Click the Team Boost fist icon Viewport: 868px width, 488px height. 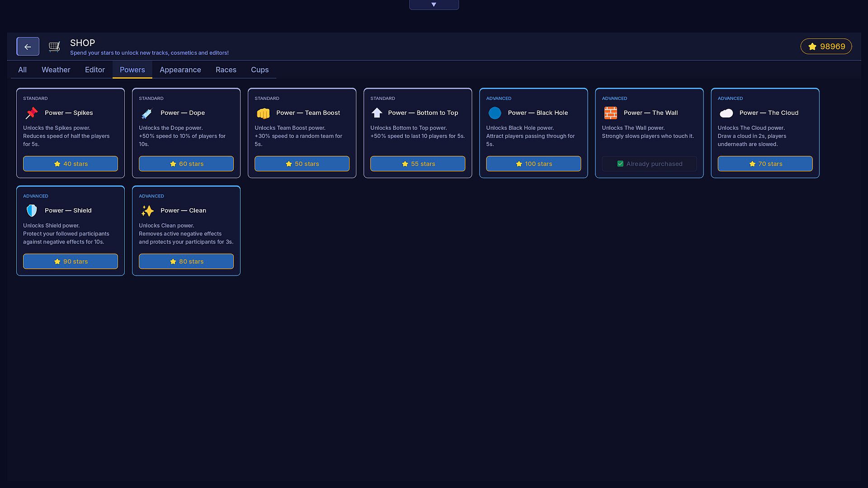pyautogui.click(x=263, y=113)
